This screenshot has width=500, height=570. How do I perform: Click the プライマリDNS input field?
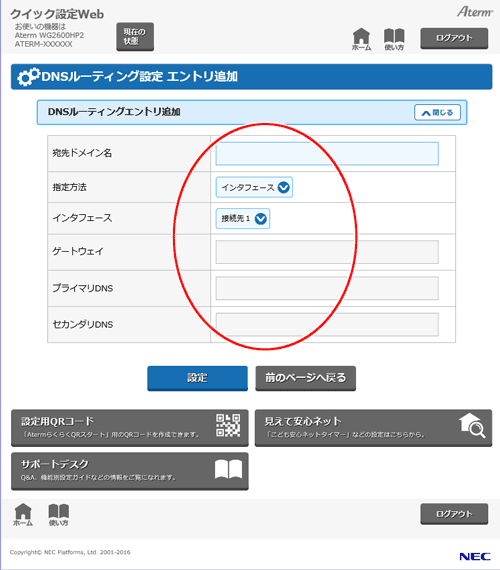(x=327, y=288)
